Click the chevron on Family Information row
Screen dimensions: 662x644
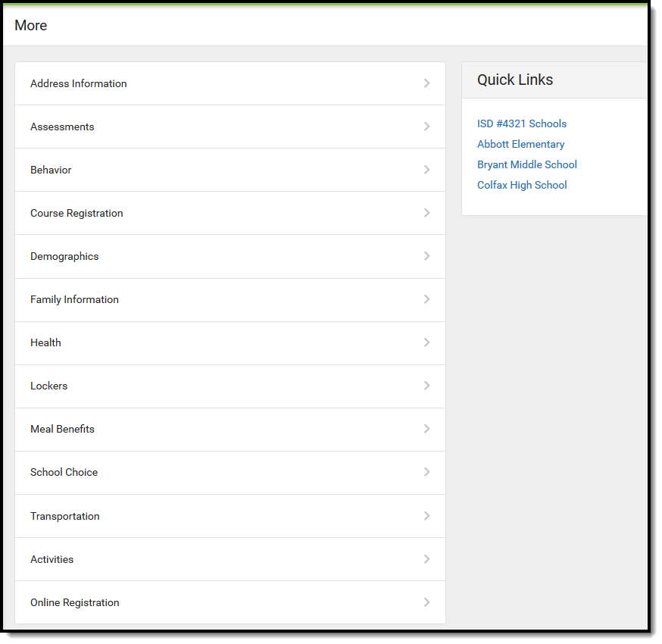pos(427,299)
